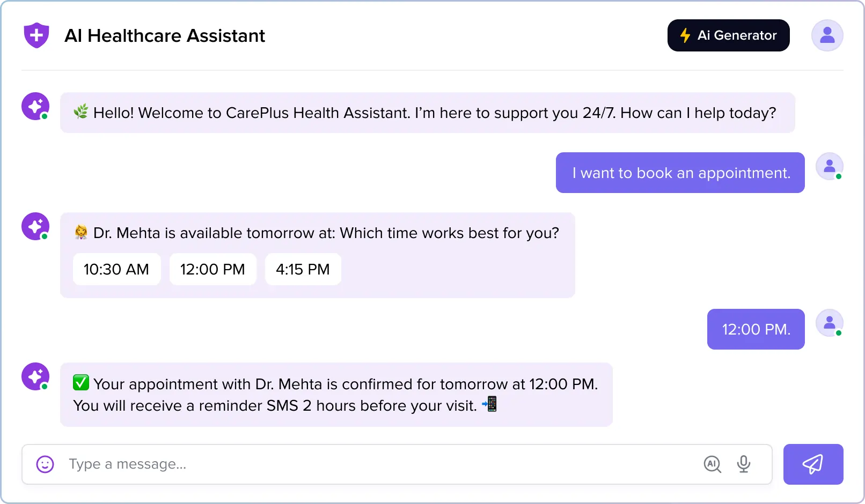Viewport: 865px width, 504px height.
Task: Click user avatar beside 12:00 PM reply
Action: click(x=829, y=323)
